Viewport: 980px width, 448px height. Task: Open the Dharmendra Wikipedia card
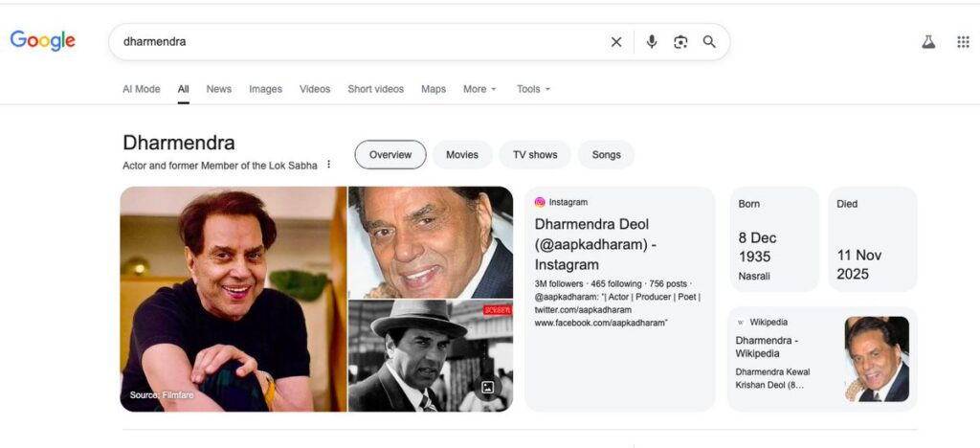[767, 347]
